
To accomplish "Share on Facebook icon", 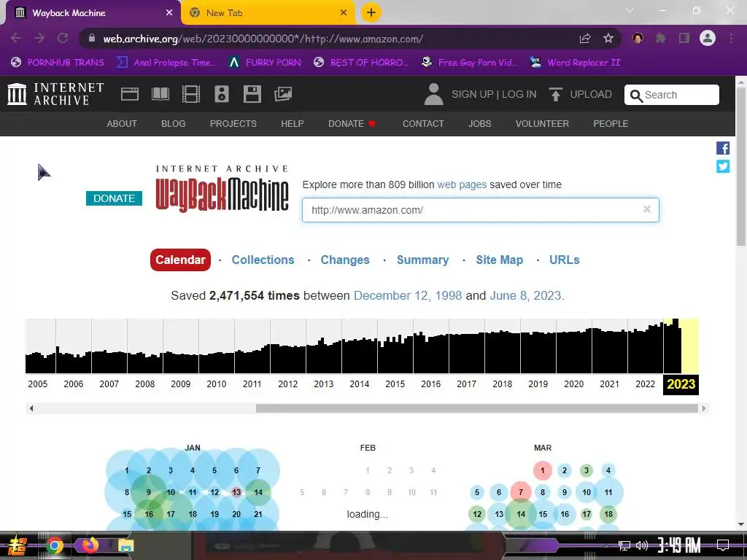I will click(723, 148).
